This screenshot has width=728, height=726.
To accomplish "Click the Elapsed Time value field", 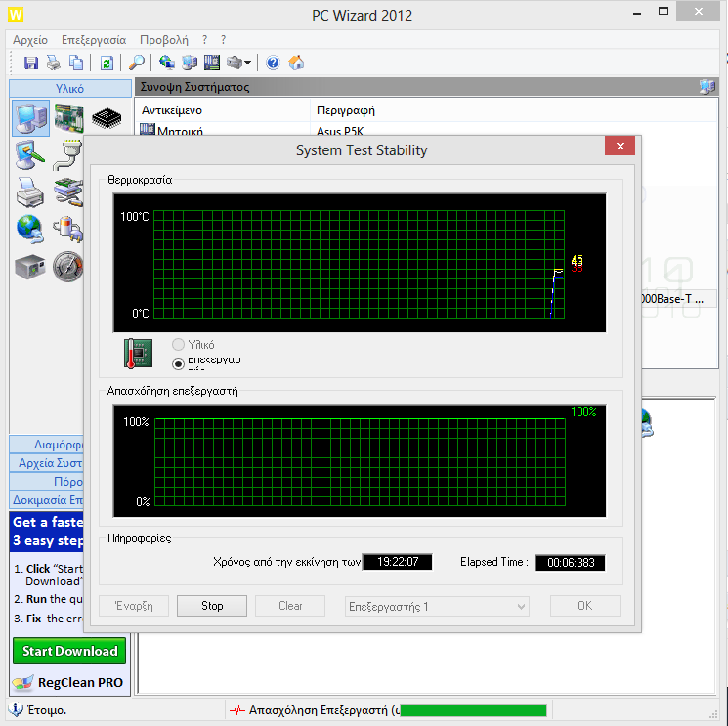I will point(571,563).
